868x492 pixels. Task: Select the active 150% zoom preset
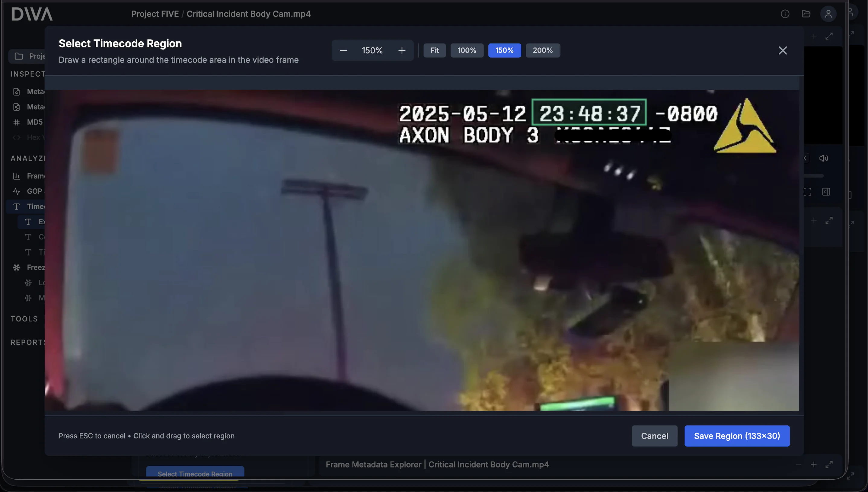(504, 50)
